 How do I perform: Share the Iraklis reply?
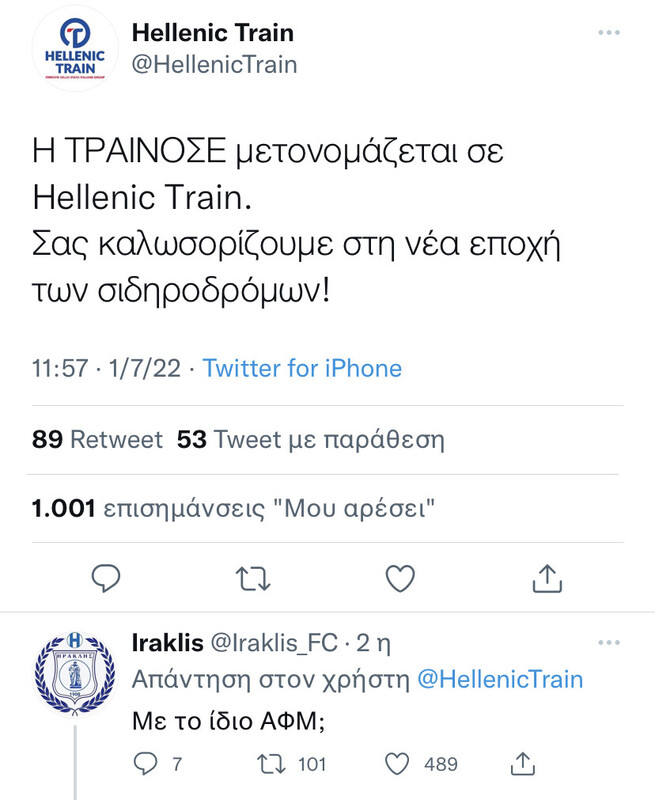tap(520, 765)
